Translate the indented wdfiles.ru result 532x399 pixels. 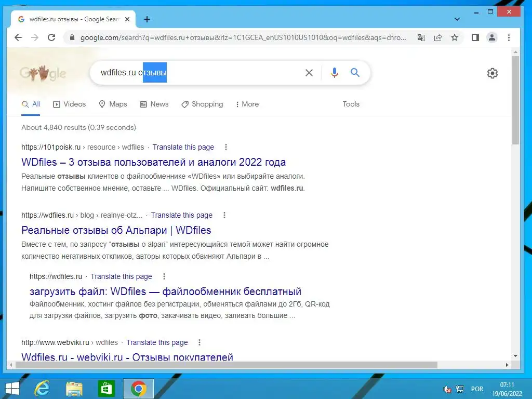(121, 276)
